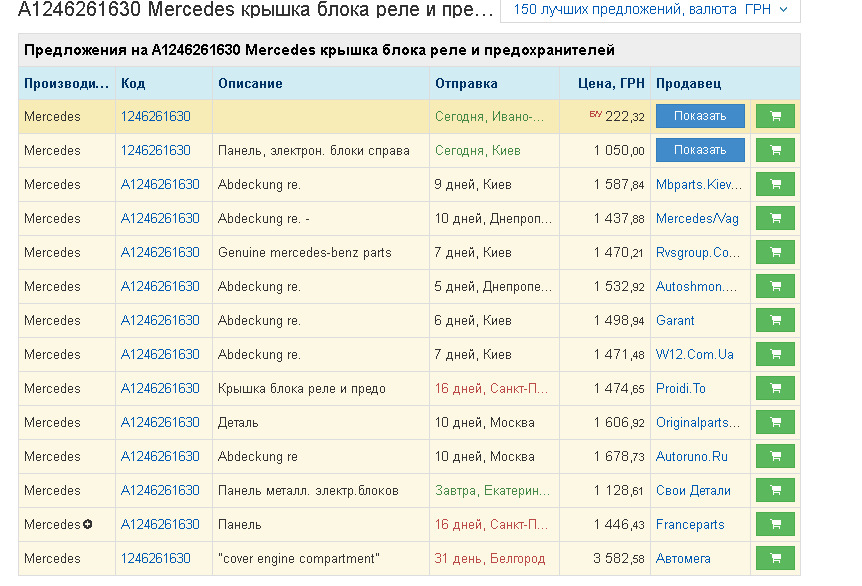Open seller Autoruno.Ru link
The width and height of the screenshot is (862, 586).
click(692, 457)
